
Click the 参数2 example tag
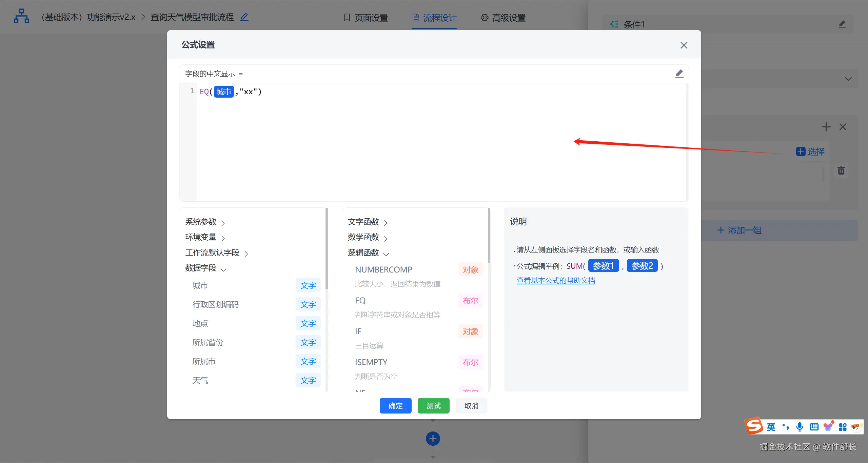(642, 266)
